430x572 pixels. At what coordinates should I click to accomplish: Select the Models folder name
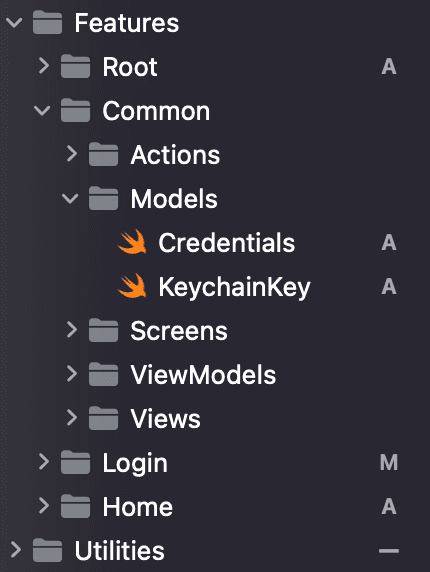(174, 199)
